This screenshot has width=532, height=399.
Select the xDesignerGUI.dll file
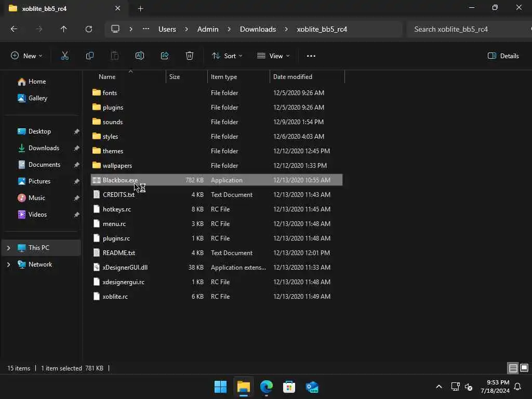pos(217,268)
